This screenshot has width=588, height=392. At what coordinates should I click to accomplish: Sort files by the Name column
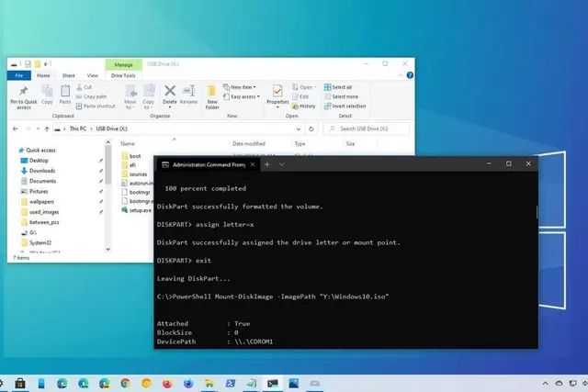[128, 143]
